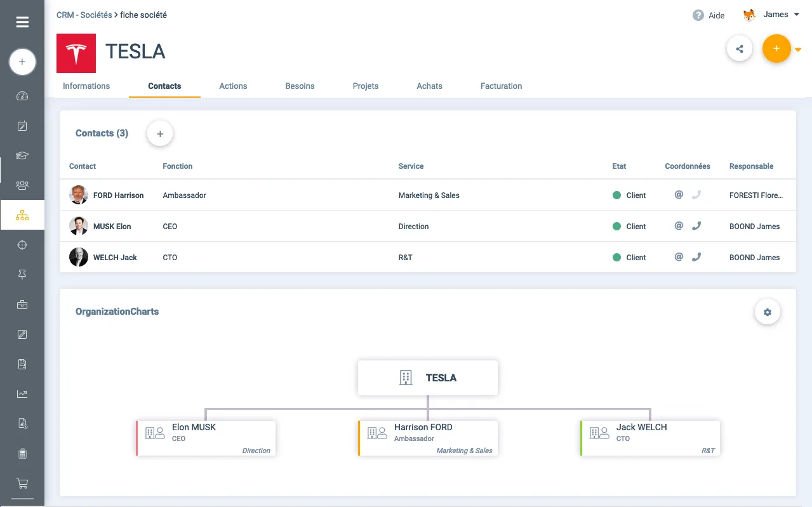The height and width of the screenshot is (507, 812).
Task: Click Harrison Ford's avatar photo
Action: (79, 195)
